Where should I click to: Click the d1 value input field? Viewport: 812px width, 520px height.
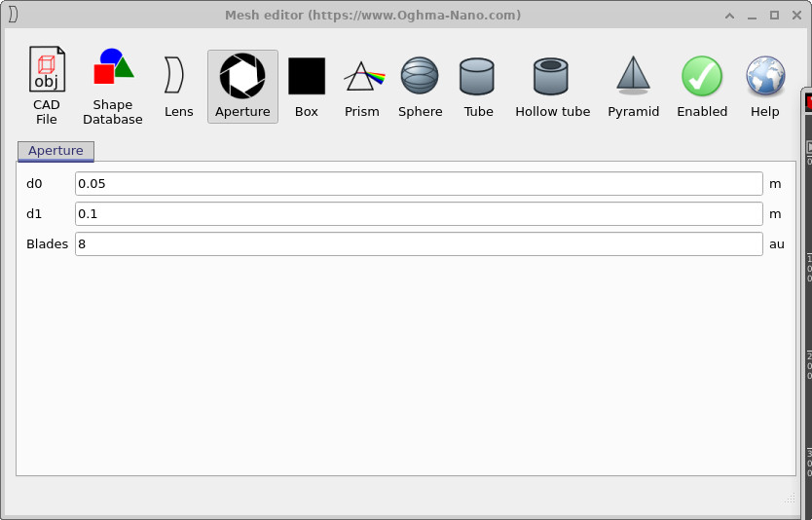[419, 213]
